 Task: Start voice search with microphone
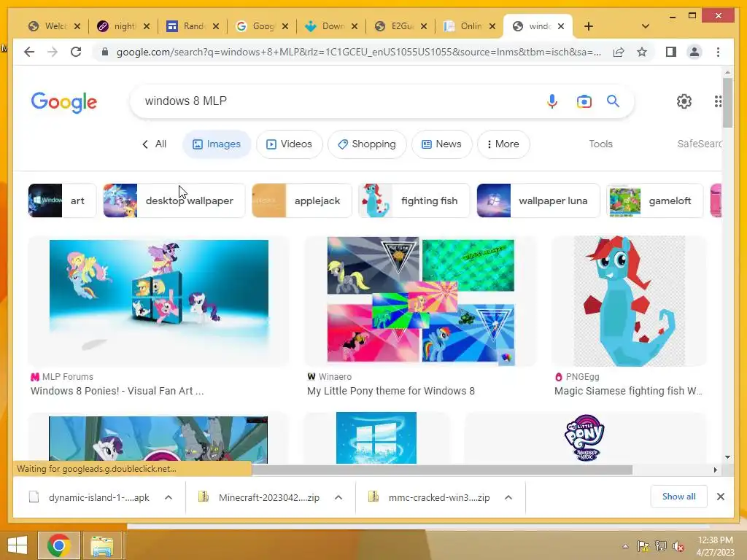(x=551, y=101)
